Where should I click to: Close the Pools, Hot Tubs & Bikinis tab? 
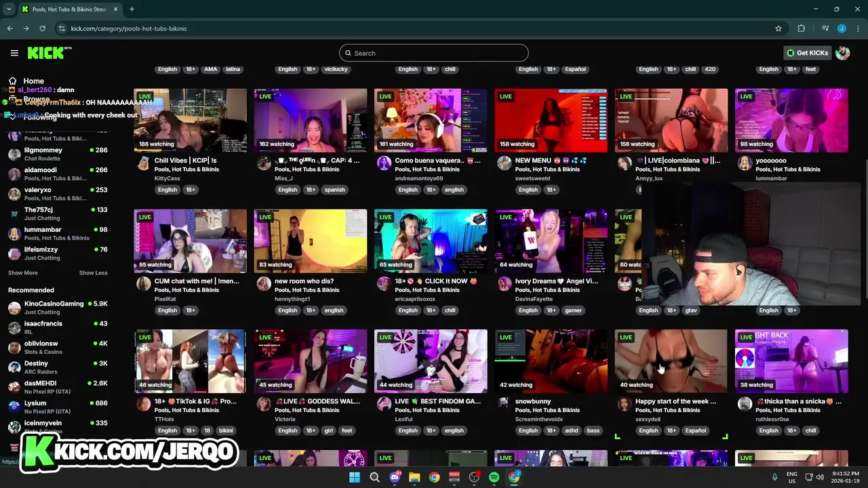(x=116, y=9)
